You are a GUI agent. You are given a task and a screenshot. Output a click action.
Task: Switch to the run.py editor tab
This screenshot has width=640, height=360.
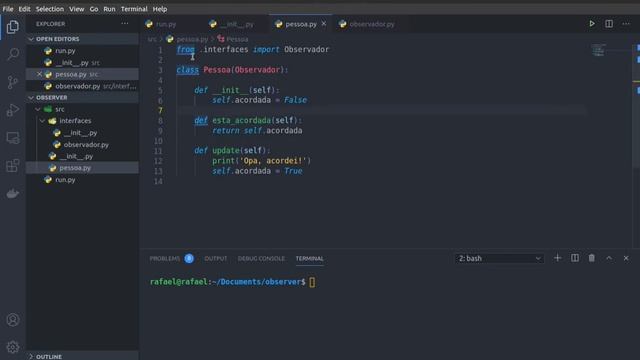pos(167,24)
